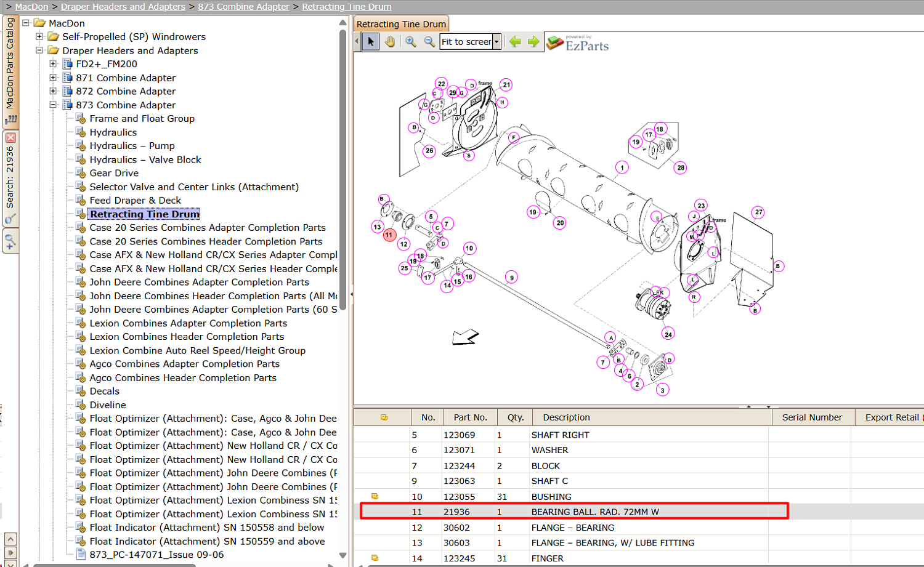Click the tree panel vertical scrollbar

coord(342,169)
